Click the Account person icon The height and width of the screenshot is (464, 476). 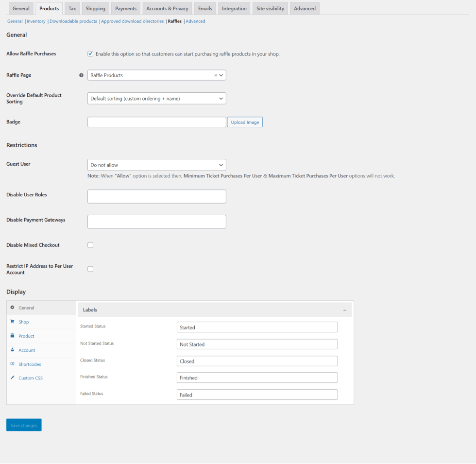click(x=12, y=350)
